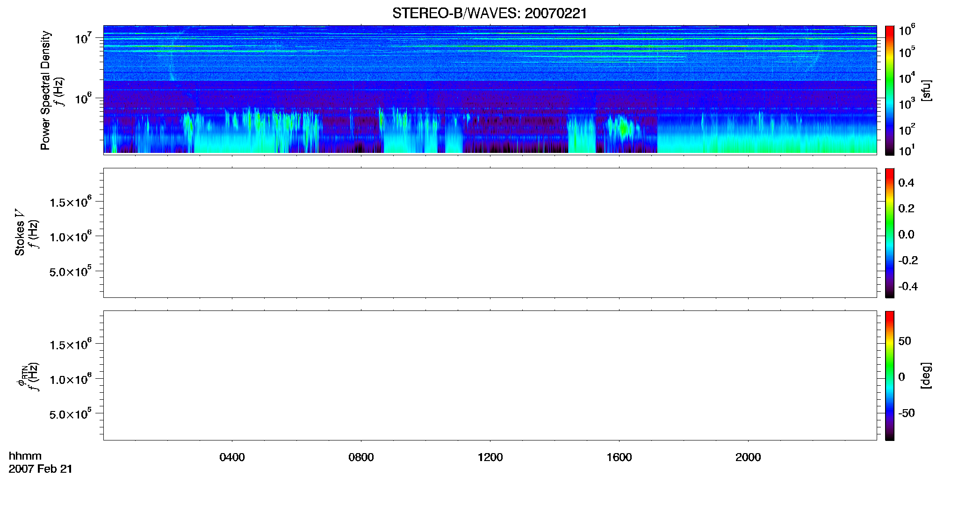
Task: Click the empty phi RTN plot panel
Action: (x=490, y=375)
